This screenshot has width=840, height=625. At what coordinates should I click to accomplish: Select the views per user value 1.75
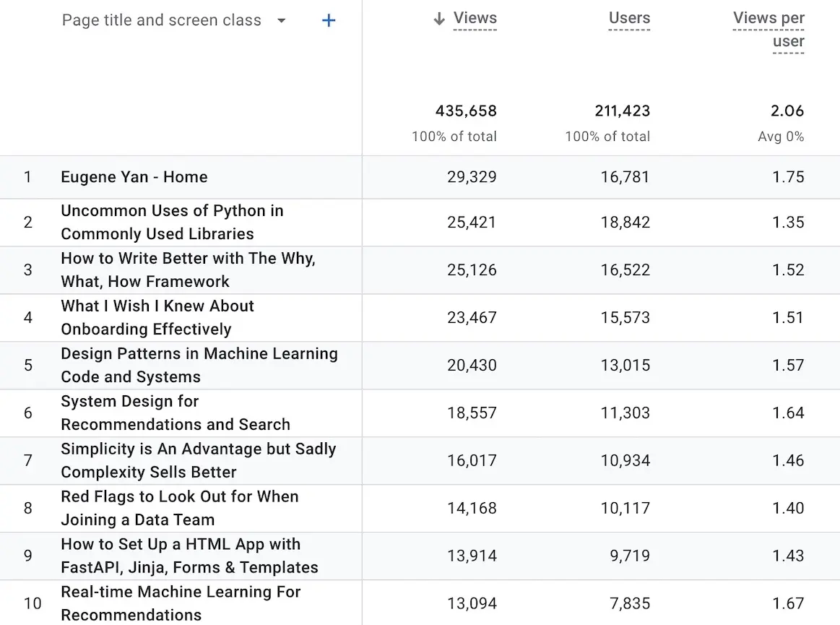coord(788,177)
